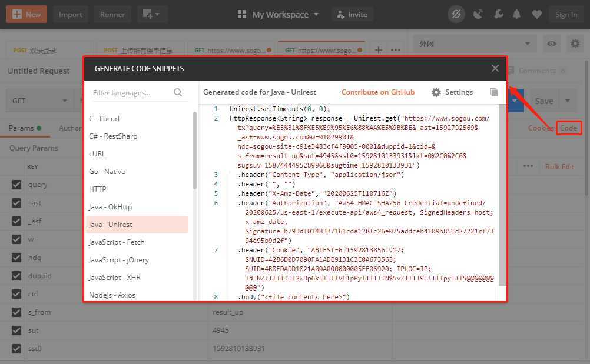The height and width of the screenshot is (364, 590).
Task: Uncheck the sut parameter checkbox
Action: tap(16, 330)
